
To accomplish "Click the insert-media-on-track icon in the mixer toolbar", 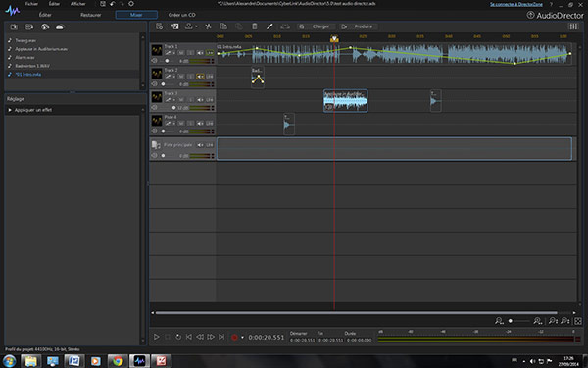I will 174,26.
